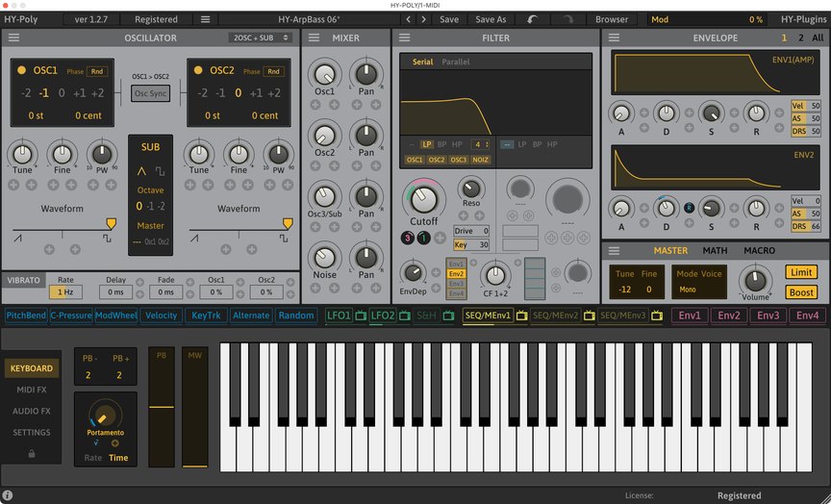Toggle the Osc Sync button
The height and width of the screenshot is (504, 831).
(149, 93)
